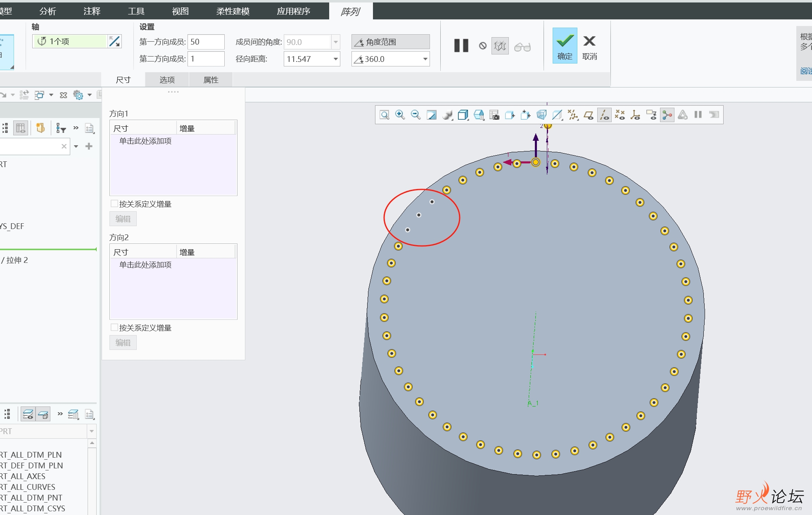Open the blue gear settings icon
This screenshot has width=812, height=515.
[78, 95]
